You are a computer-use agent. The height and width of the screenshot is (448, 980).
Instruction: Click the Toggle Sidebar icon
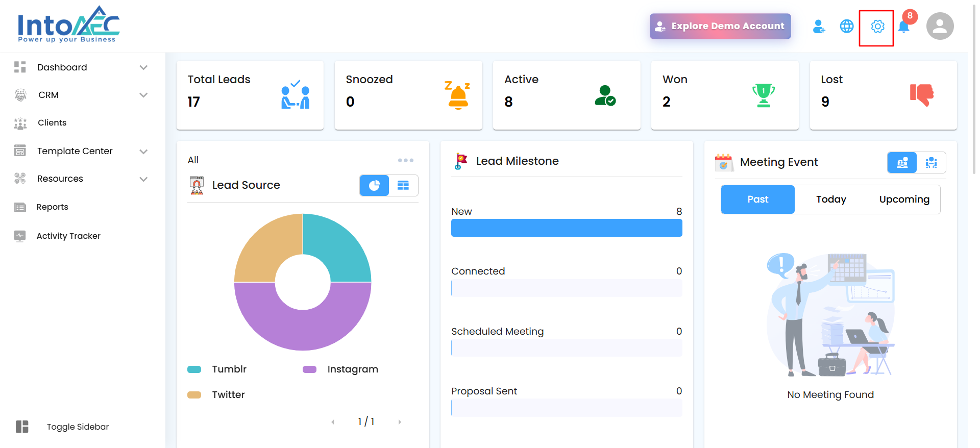(22, 427)
